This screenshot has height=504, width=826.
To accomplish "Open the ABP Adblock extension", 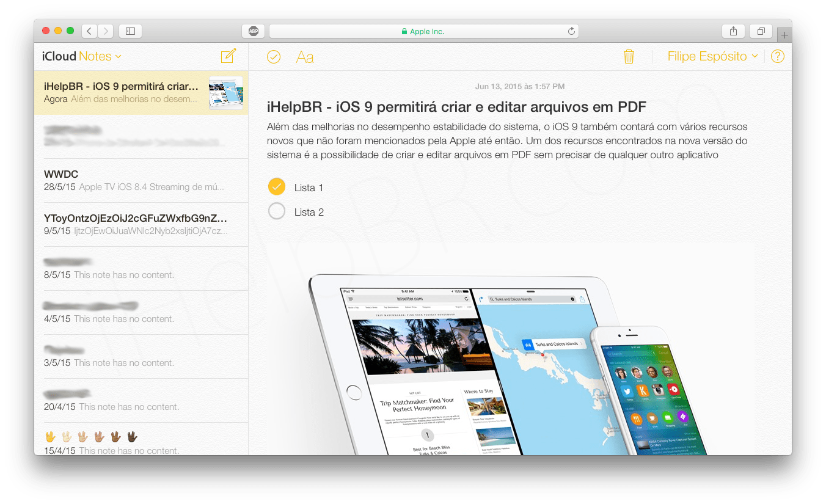I will [254, 31].
